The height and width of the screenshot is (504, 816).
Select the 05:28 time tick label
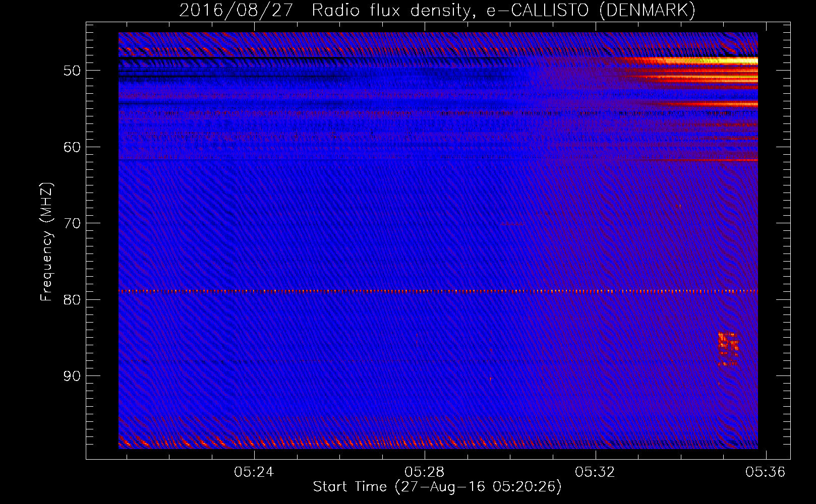(425, 472)
